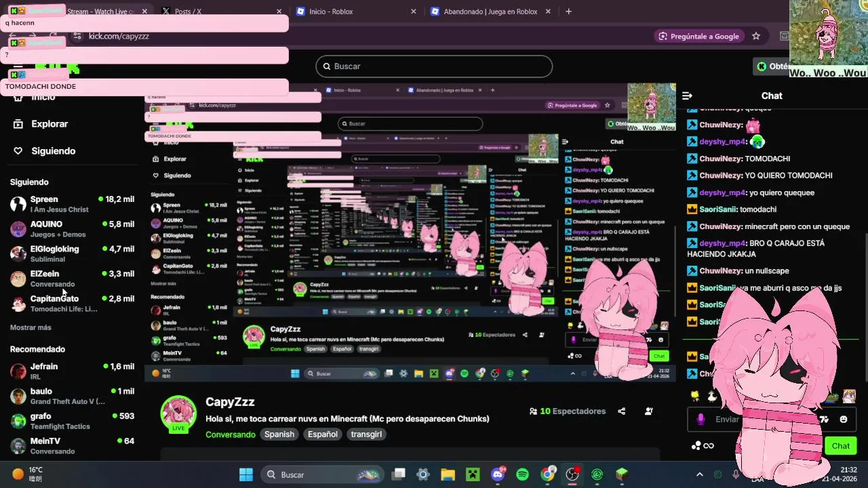The width and height of the screenshot is (868, 488).
Task: Open Discord from the taskbar
Action: (x=498, y=474)
